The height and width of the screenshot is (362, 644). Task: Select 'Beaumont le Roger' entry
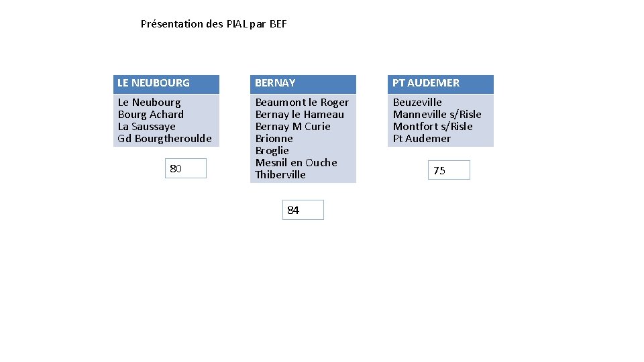pyautogui.click(x=302, y=102)
